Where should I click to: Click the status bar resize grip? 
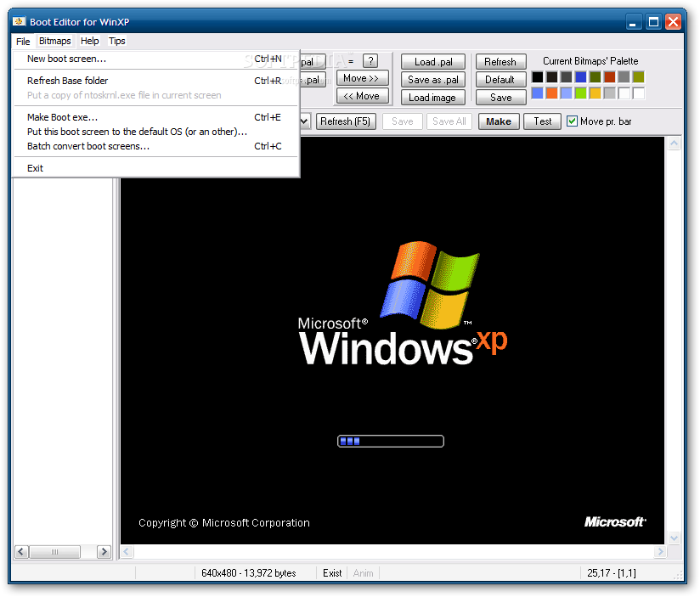(678, 575)
